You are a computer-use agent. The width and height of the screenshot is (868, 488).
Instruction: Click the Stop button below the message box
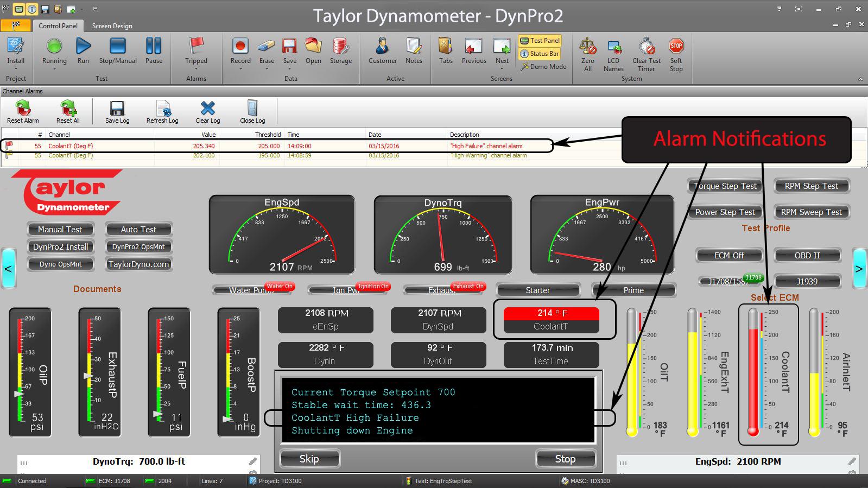tap(565, 459)
